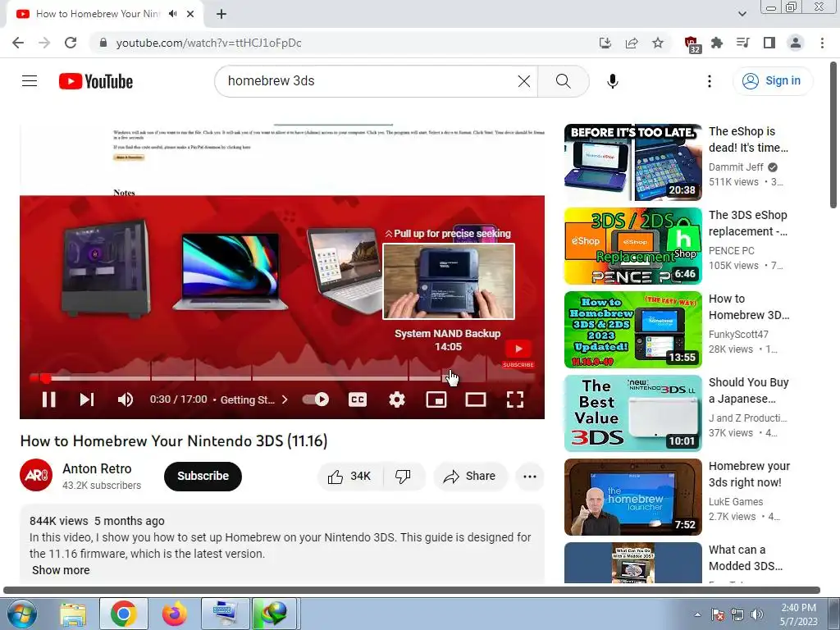This screenshot has height=630, width=840.
Task: Mute the tab audio icon
Action: point(172,14)
